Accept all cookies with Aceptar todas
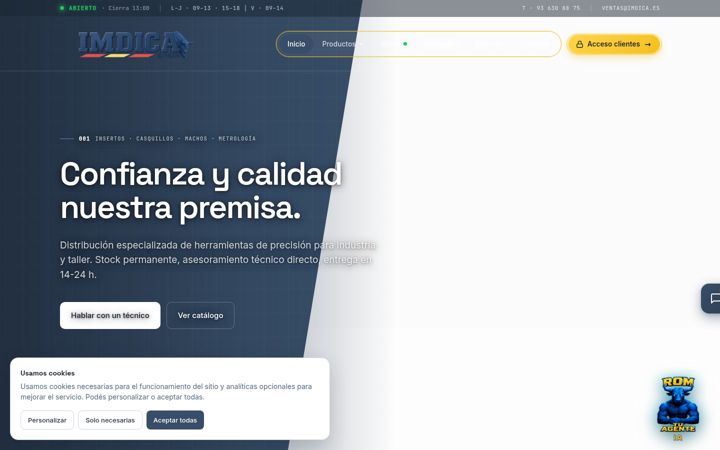Image resolution: width=720 pixels, height=450 pixels. 175,420
